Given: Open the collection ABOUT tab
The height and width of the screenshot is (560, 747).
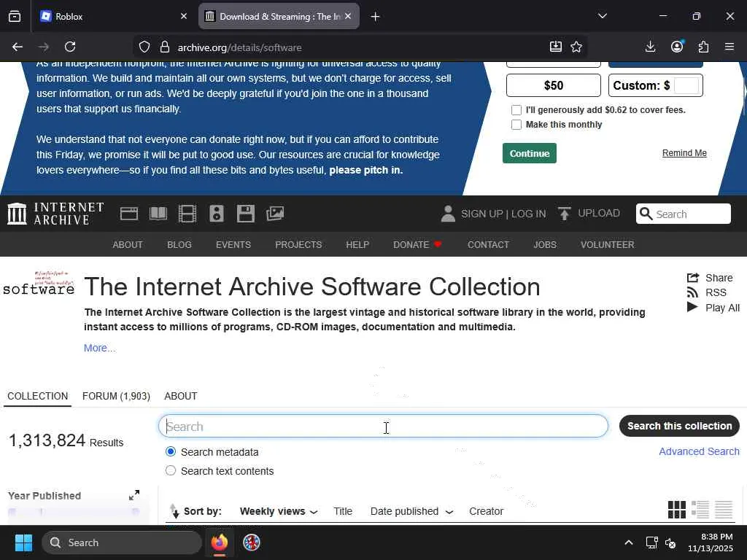Looking at the screenshot, I should click(x=181, y=396).
